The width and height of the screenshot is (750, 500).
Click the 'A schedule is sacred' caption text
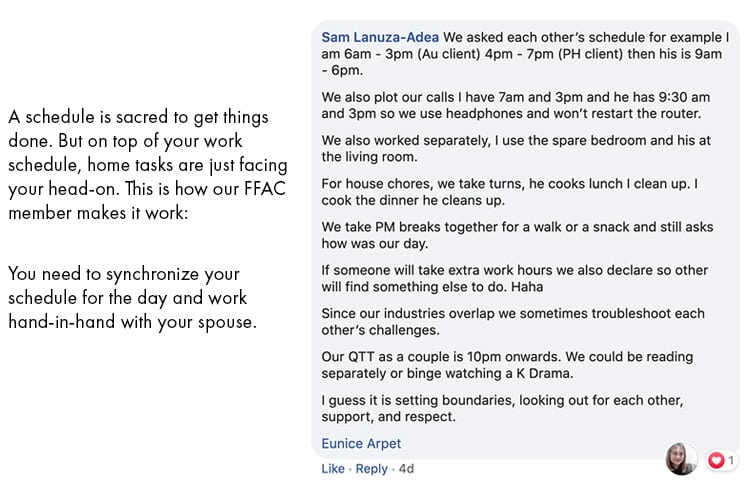(148, 165)
